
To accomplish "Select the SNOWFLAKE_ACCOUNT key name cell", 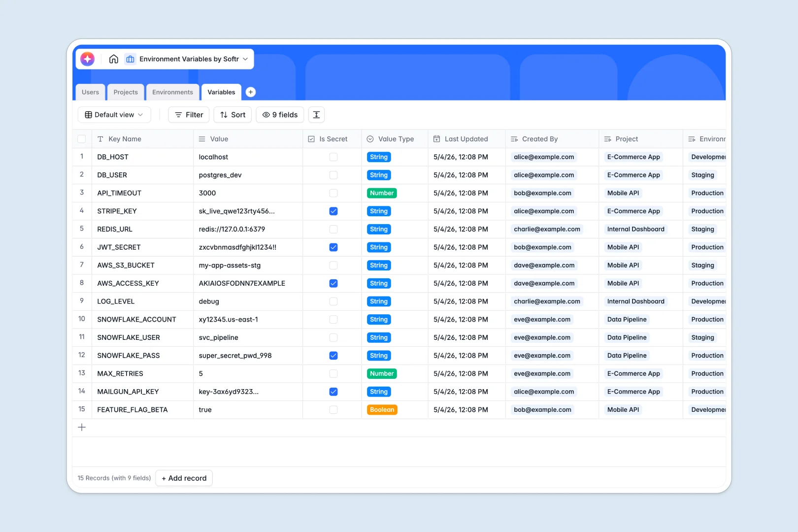I will click(x=142, y=320).
